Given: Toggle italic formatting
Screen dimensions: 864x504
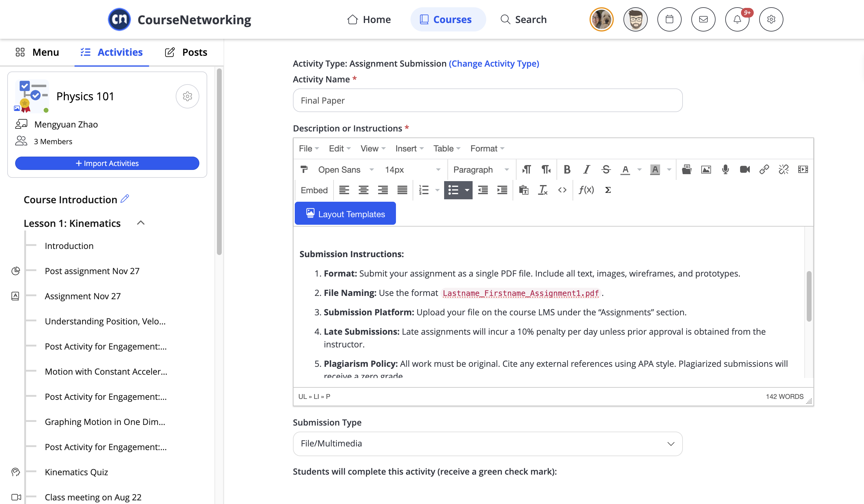Looking at the screenshot, I should click(587, 169).
